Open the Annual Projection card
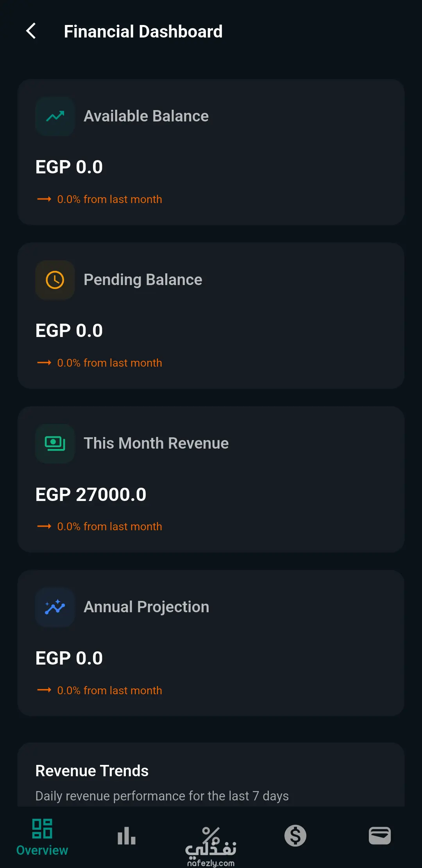This screenshot has height=868, width=422. (211, 643)
